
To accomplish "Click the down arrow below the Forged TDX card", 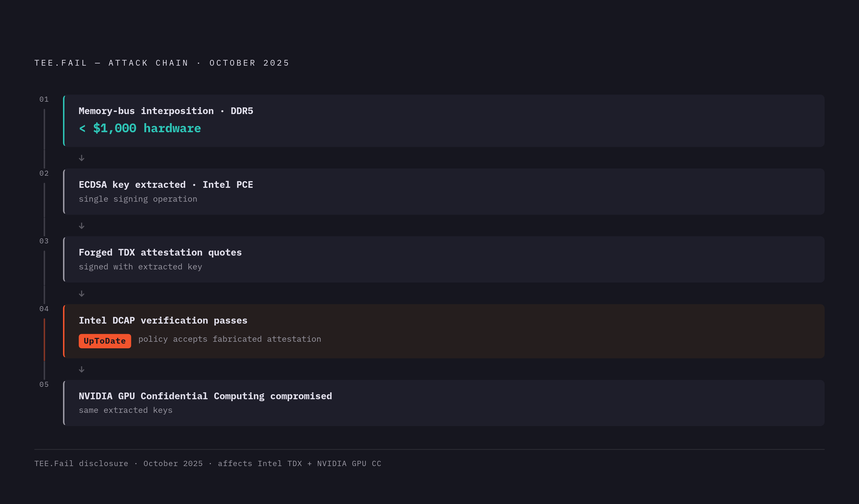I will click(81, 294).
